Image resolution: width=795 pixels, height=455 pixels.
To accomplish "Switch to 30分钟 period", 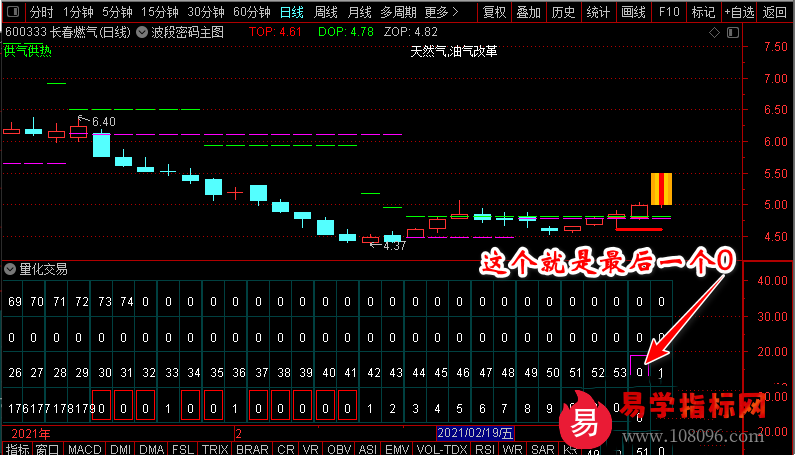I will pyautogui.click(x=205, y=12).
